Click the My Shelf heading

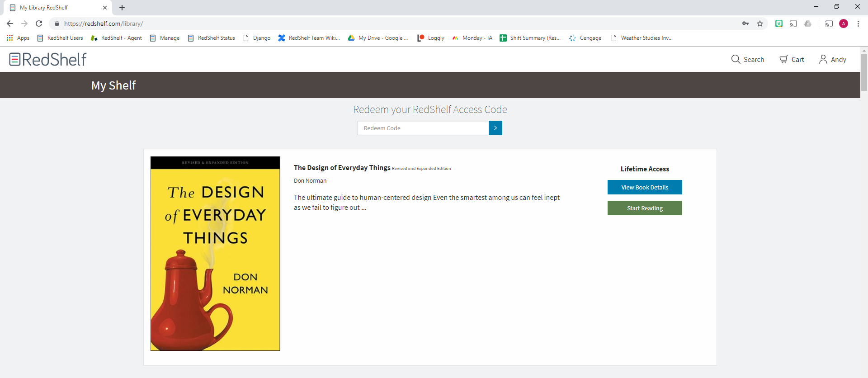(x=113, y=85)
